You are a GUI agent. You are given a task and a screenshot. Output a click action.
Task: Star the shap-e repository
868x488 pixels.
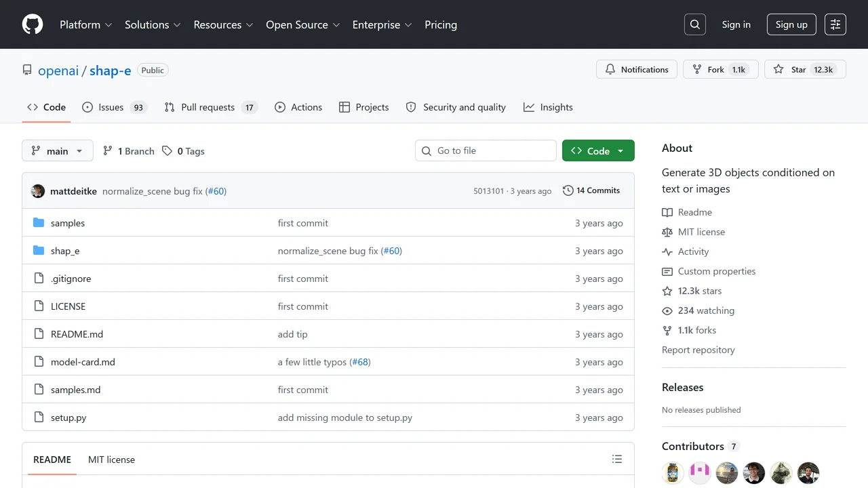(x=791, y=69)
